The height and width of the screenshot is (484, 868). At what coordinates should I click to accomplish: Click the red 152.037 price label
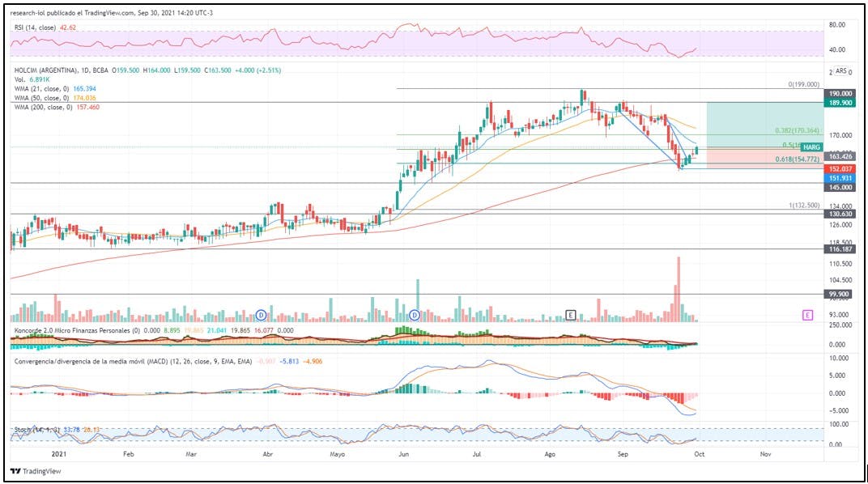coord(840,169)
